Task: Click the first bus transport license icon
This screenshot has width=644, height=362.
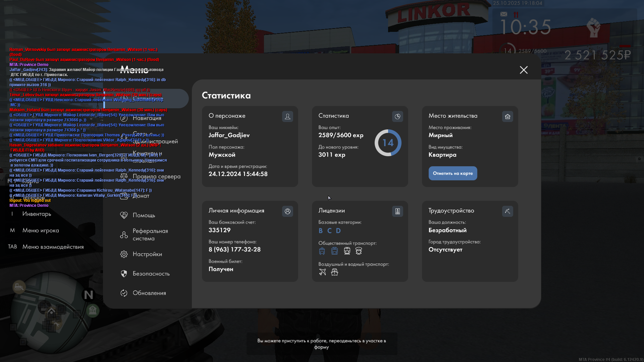Action: coord(322,251)
